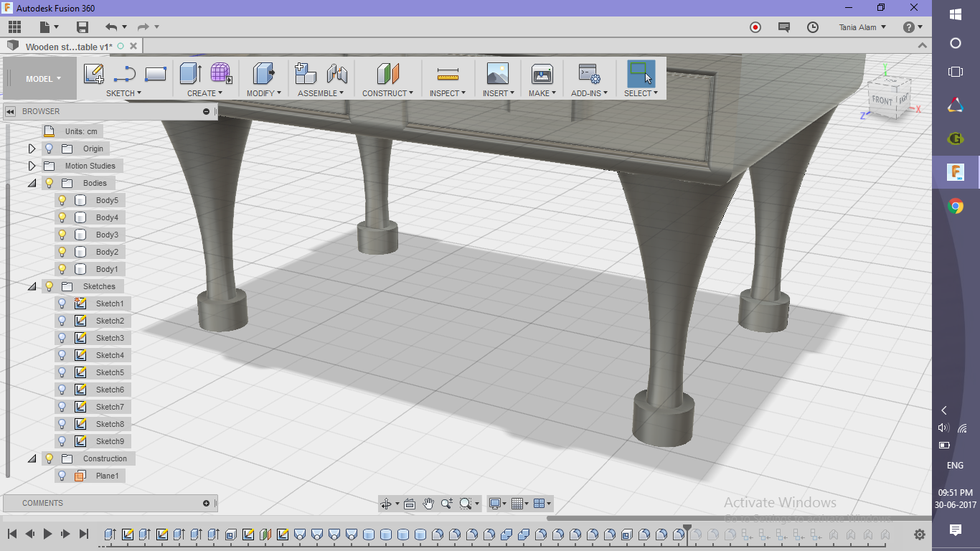Screen dimensions: 980x551
Task: Expand the Motion Studies folder
Action: [32, 166]
